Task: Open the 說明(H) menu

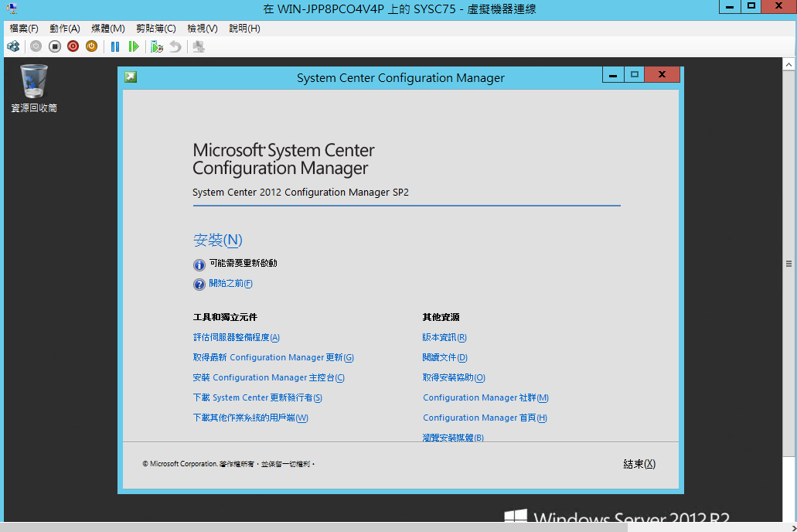Action: pyautogui.click(x=244, y=29)
